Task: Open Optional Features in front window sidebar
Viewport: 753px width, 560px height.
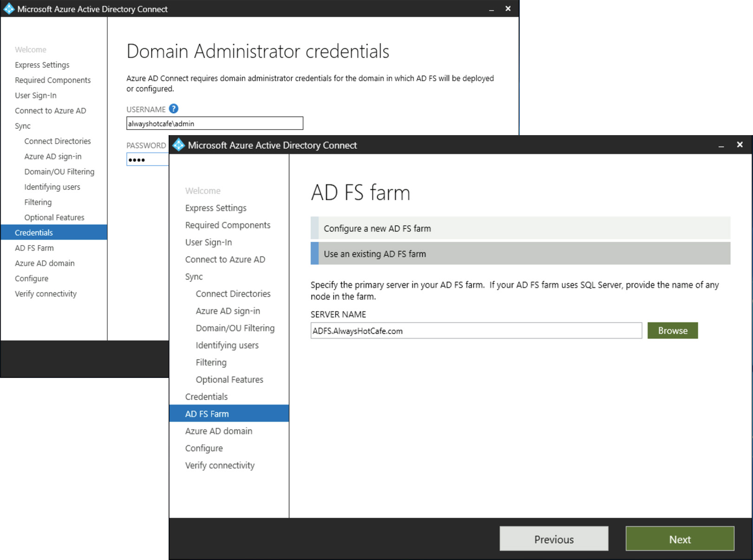Action: pos(229,379)
